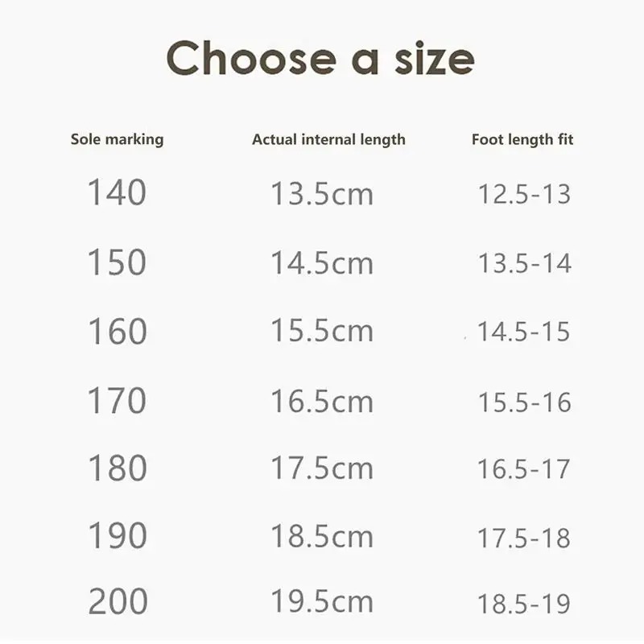Pick the 17.5-18 foot length range
The width and height of the screenshot is (644, 644).
pyautogui.click(x=524, y=537)
